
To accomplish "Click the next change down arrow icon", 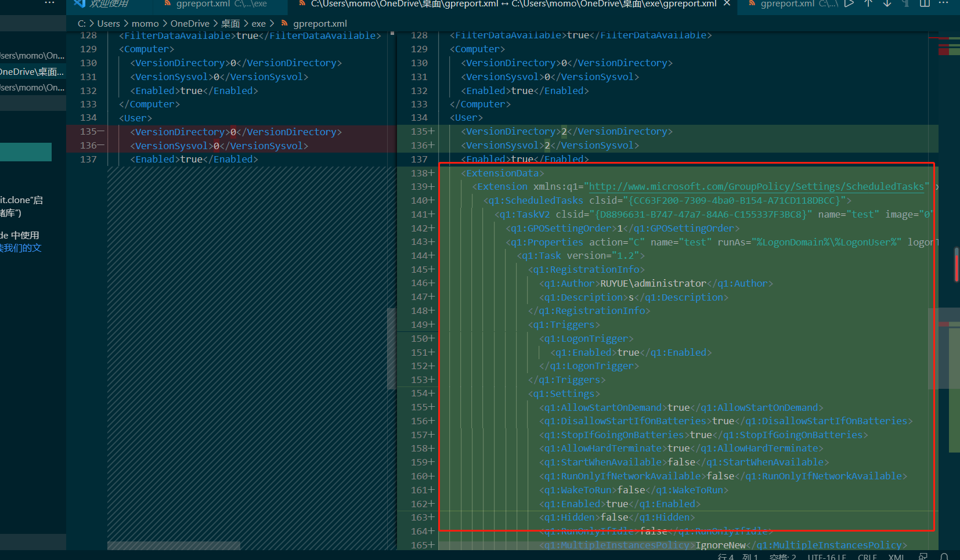I will point(887,3).
